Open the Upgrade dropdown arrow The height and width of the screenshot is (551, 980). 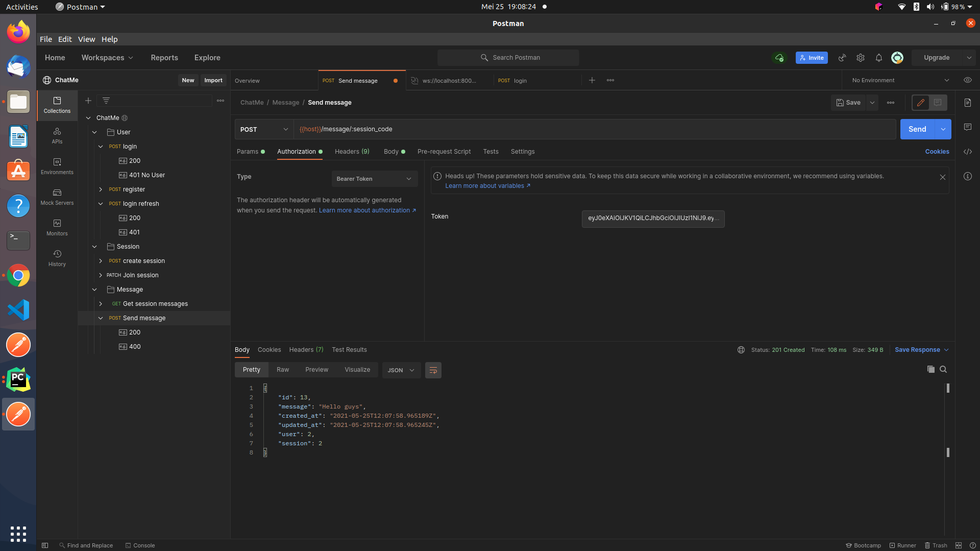[x=969, y=58]
